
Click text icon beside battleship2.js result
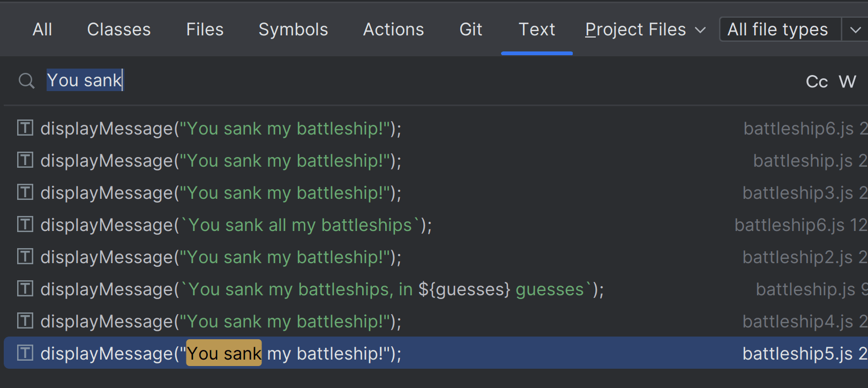pyautogui.click(x=25, y=257)
